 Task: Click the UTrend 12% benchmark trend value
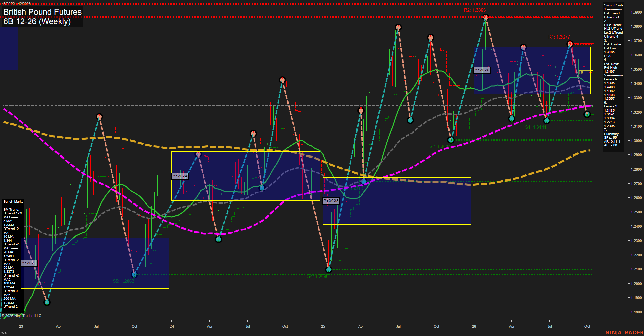[x=13, y=213]
